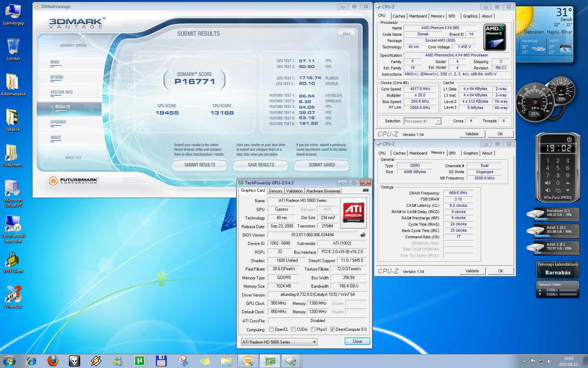Click the taskbar clock showing 19:02

point(568,361)
